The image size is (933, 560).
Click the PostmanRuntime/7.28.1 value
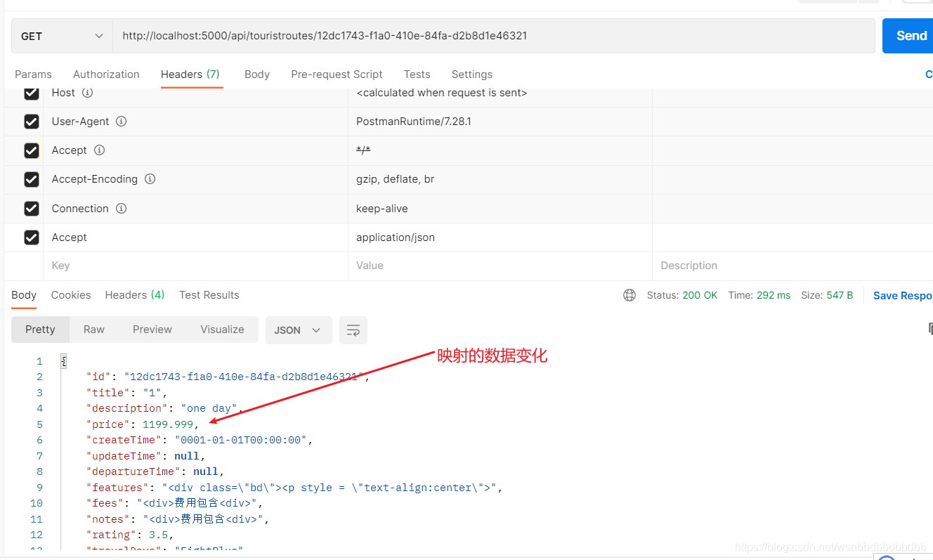click(414, 122)
